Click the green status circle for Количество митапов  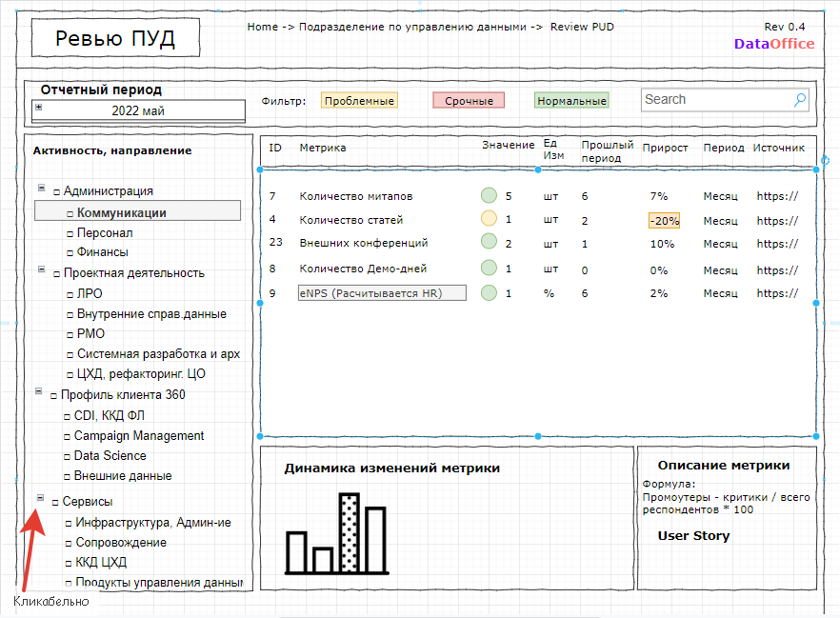point(489,195)
